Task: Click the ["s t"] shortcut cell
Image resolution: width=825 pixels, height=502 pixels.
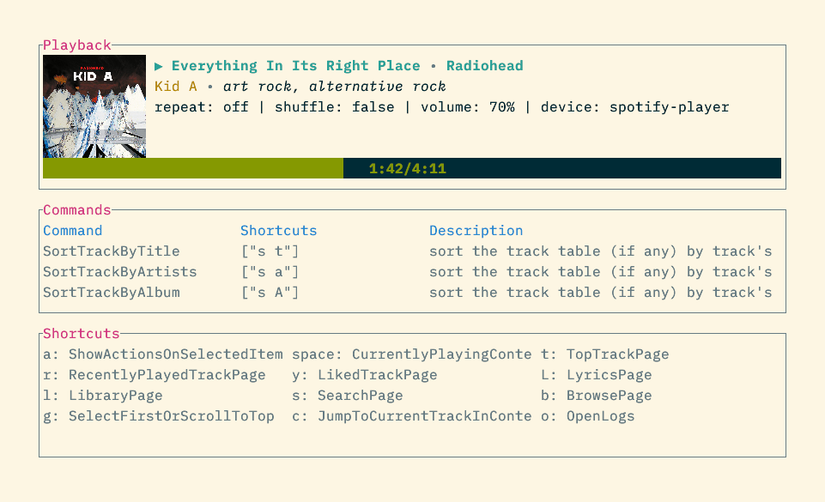Action: (270, 252)
